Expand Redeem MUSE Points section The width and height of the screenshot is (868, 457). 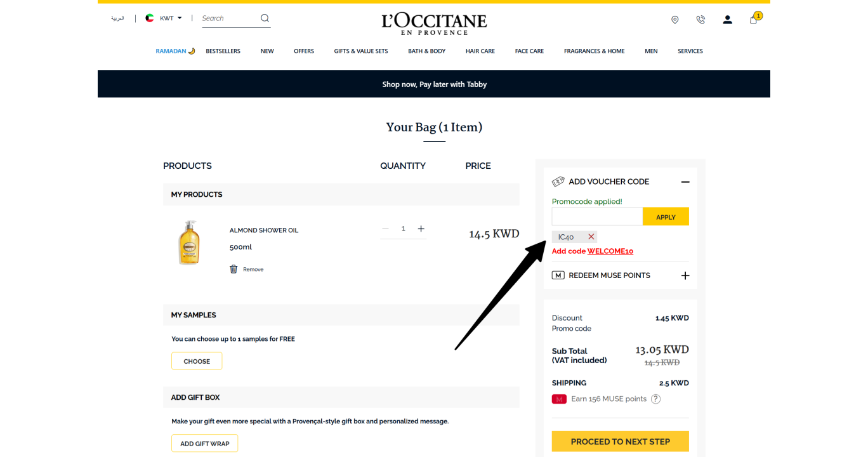[x=685, y=276]
